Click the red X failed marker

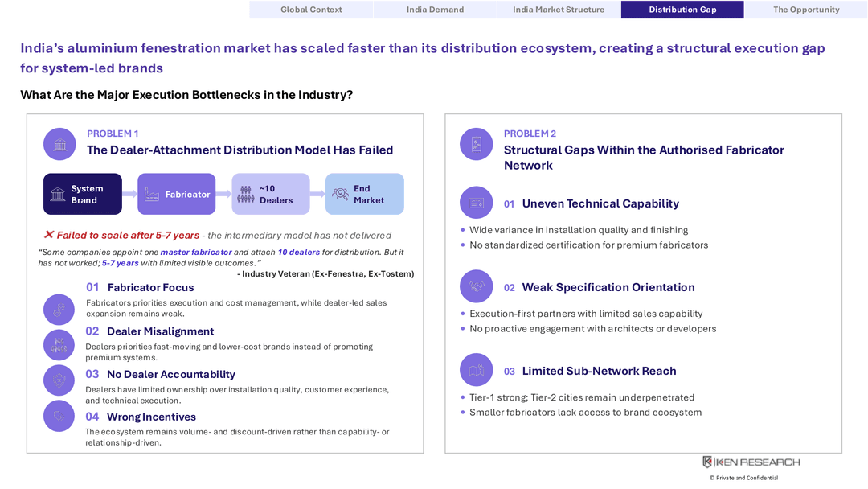pos(49,235)
